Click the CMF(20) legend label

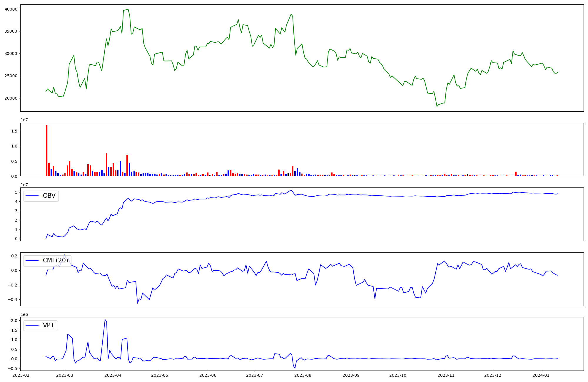pyautogui.click(x=55, y=260)
